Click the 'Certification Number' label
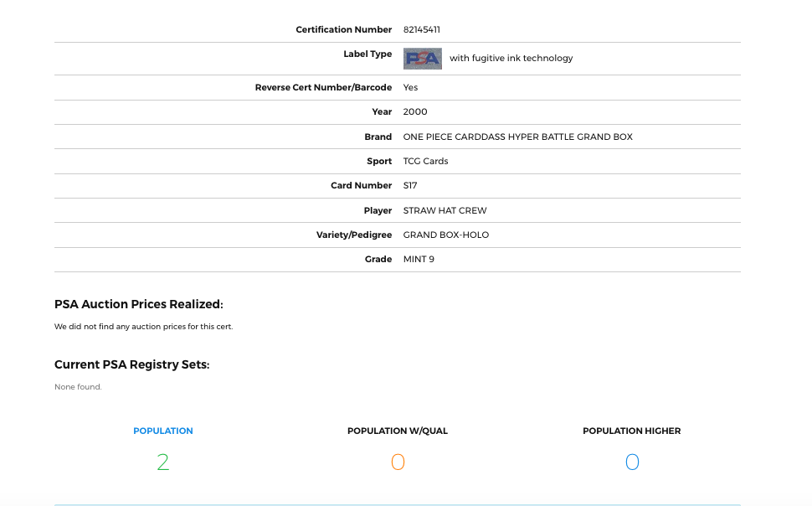 point(344,29)
